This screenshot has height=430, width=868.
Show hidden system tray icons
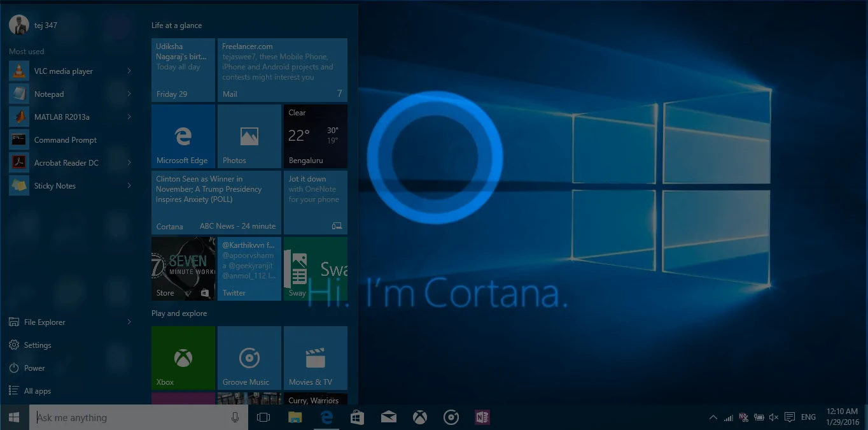[713, 418]
